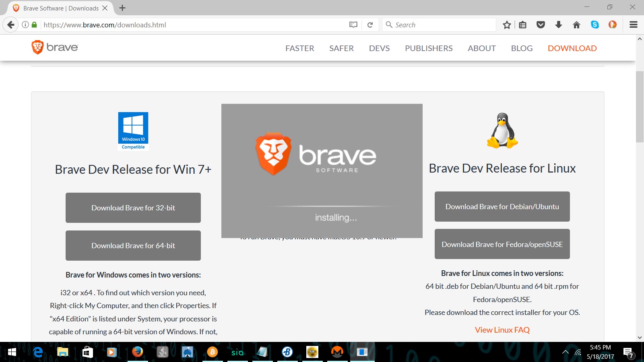Open Java app in taskbar
The height and width of the screenshot is (362, 644).
pyautogui.click(x=162, y=352)
